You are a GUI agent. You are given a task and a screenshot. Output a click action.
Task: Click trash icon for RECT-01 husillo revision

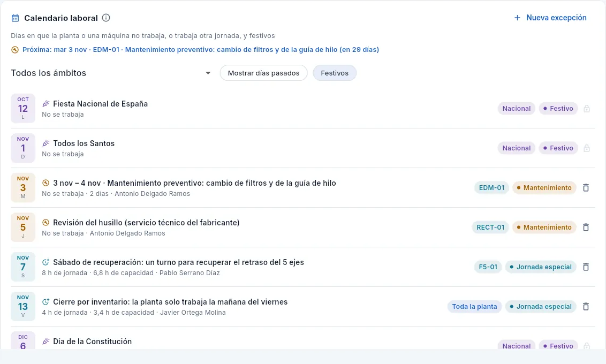coord(586,227)
